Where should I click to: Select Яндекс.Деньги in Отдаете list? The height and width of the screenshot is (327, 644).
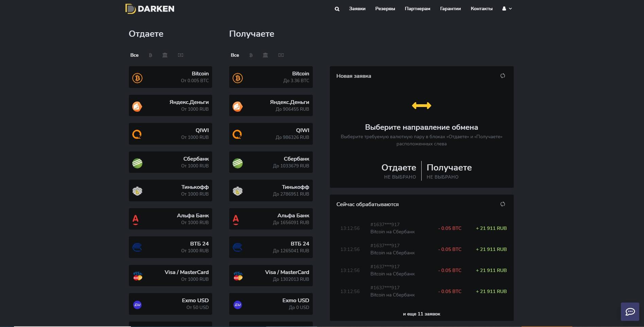coord(170,106)
